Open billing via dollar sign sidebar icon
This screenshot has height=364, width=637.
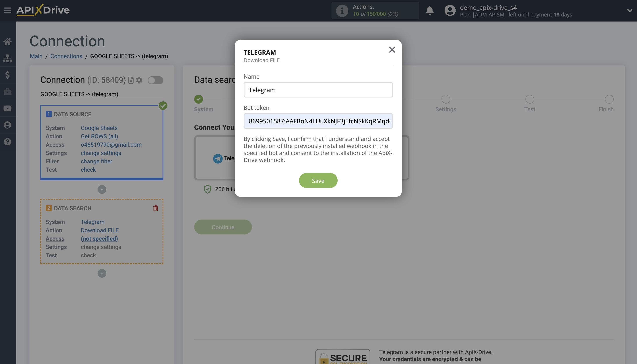(x=8, y=75)
